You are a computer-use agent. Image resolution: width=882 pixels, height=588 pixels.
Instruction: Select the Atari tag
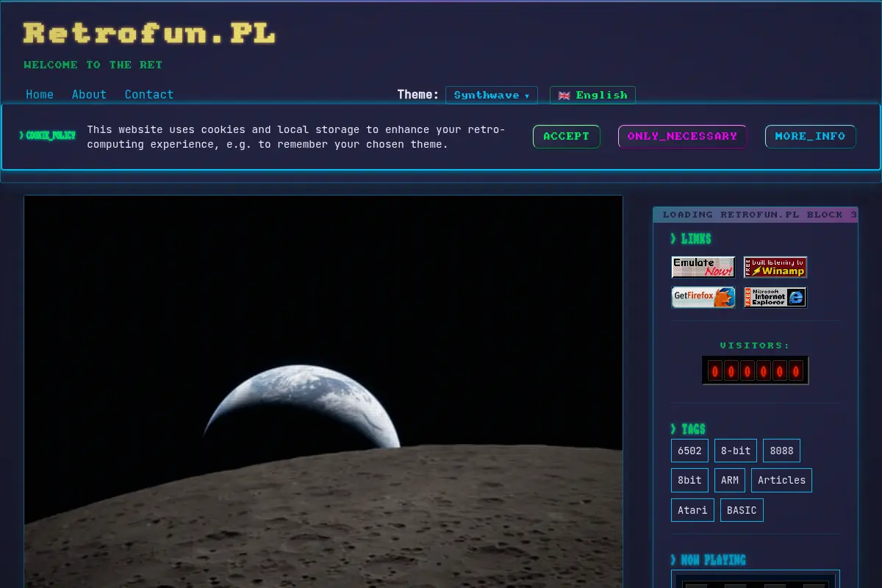coord(692,510)
